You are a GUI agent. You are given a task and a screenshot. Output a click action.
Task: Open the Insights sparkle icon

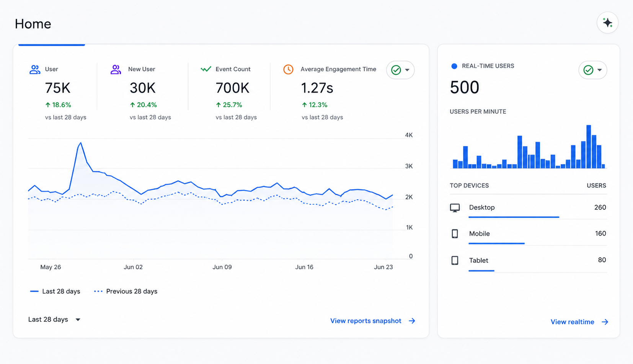click(607, 23)
